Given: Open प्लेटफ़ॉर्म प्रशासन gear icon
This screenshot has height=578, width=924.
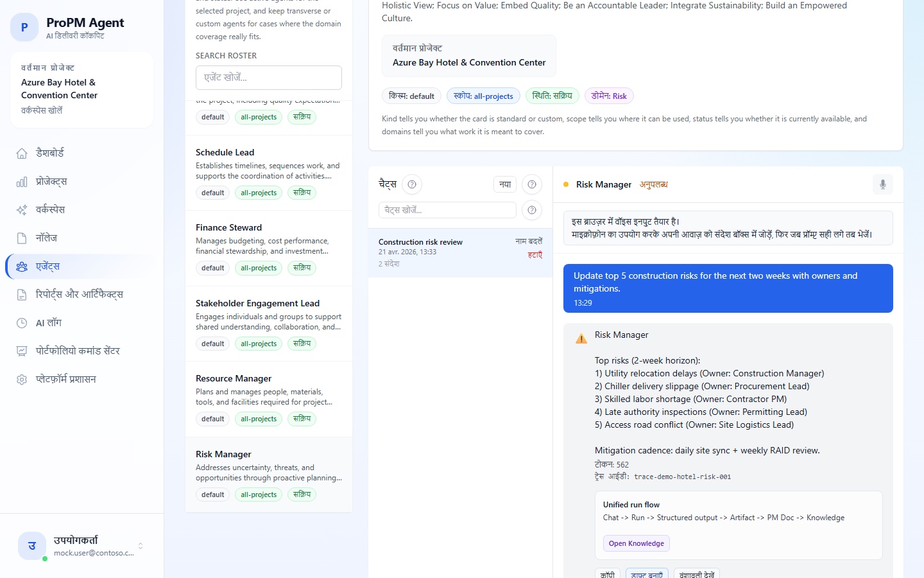Looking at the screenshot, I should (x=22, y=380).
